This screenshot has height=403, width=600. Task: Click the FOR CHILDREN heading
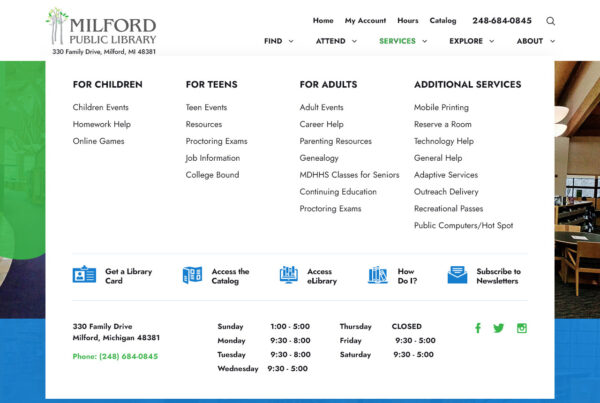click(108, 84)
